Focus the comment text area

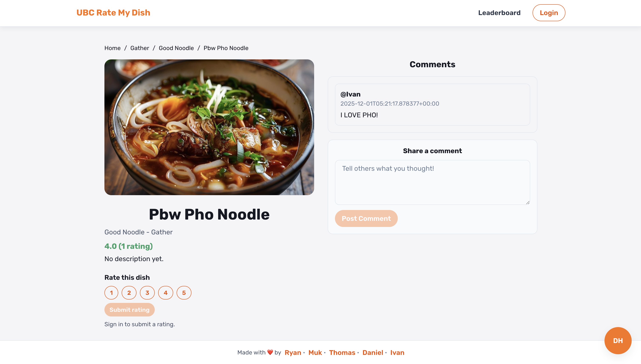pyautogui.click(x=432, y=182)
